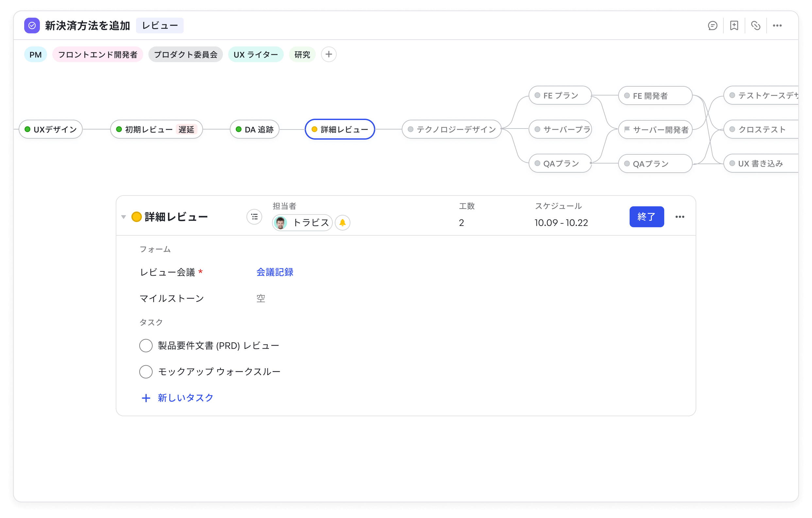Click the レビュー status label
This screenshot has width=812, height=518.
click(160, 25)
